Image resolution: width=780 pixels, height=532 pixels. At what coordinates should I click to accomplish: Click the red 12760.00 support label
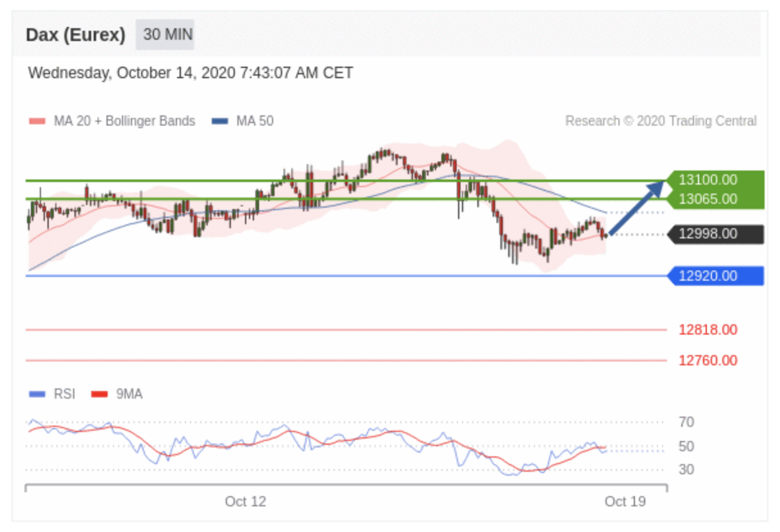click(x=708, y=360)
